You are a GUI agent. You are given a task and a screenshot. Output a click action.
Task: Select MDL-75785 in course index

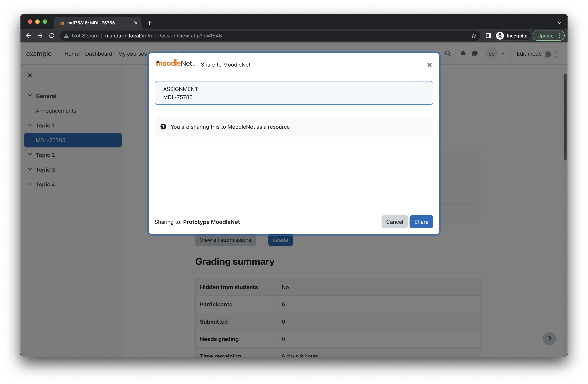point(73,140)
